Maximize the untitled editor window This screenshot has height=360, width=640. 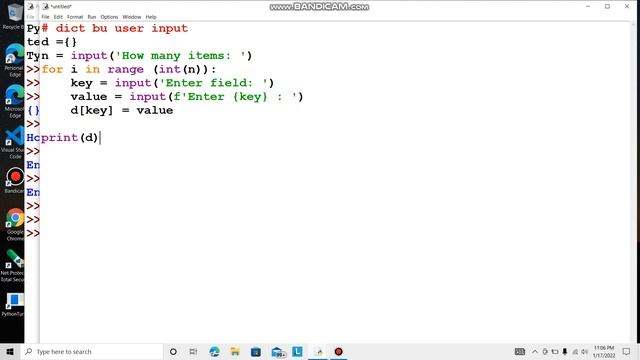coord(607,6)
